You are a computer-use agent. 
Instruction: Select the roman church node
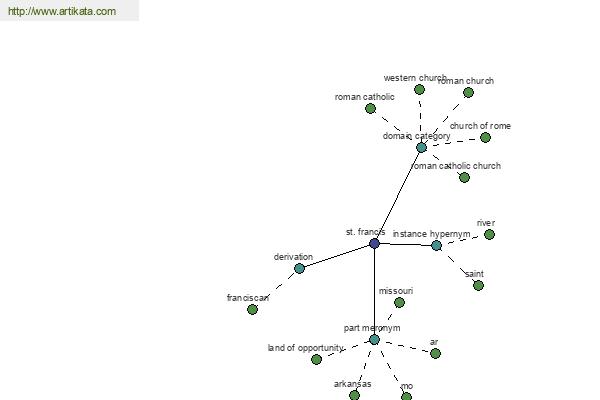coord(468,92)
